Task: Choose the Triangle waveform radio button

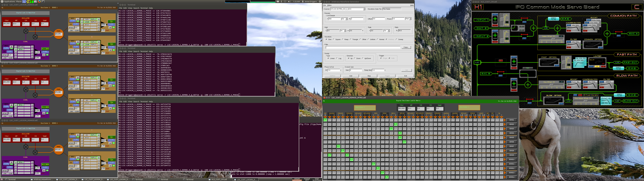Action: 351,39
